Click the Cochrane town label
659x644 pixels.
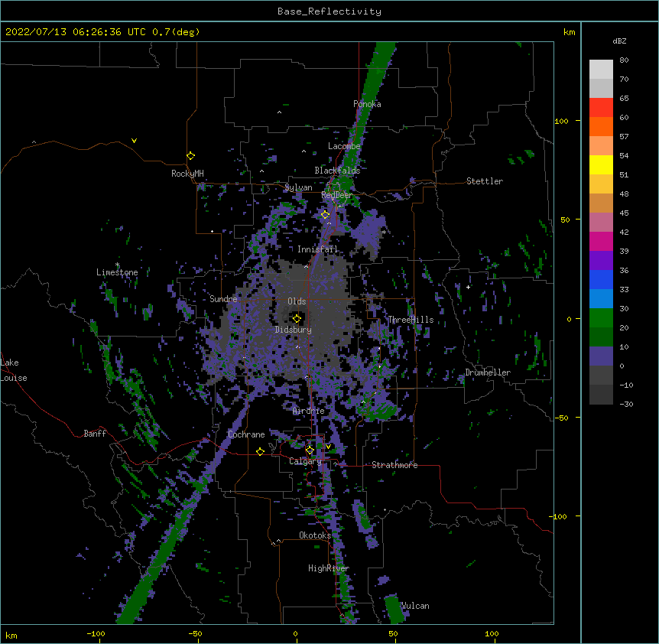click(x=246, y=434)
